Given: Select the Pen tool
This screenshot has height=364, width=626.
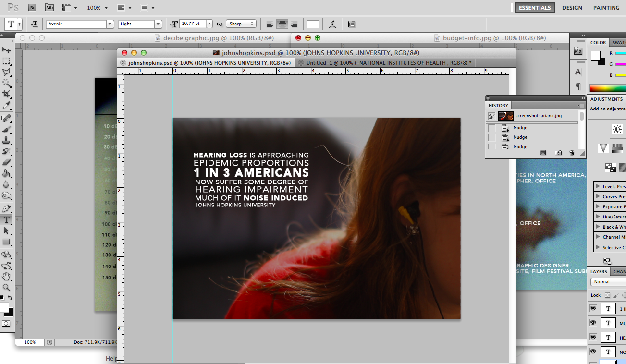Looking at the screenshot, I should coord(7,208).
